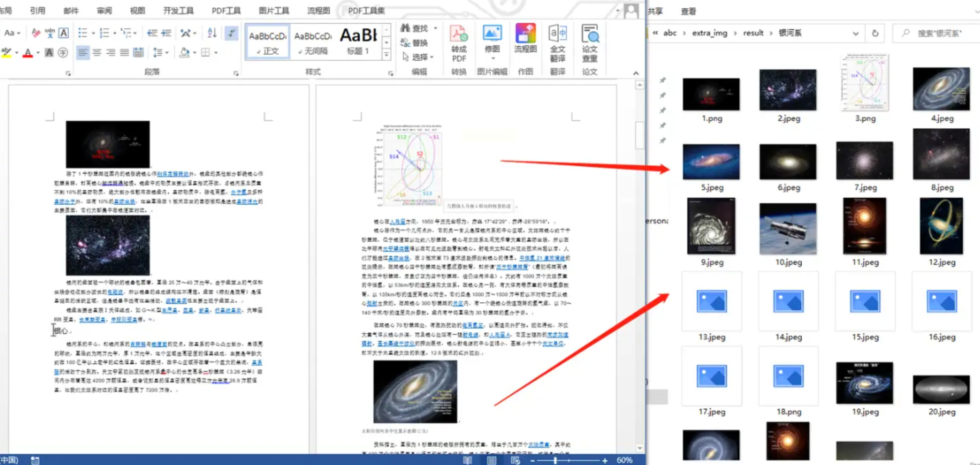Click the clear formatting eraser icon
This screenshot has height=465, width=980.
(x=36, y=33)
